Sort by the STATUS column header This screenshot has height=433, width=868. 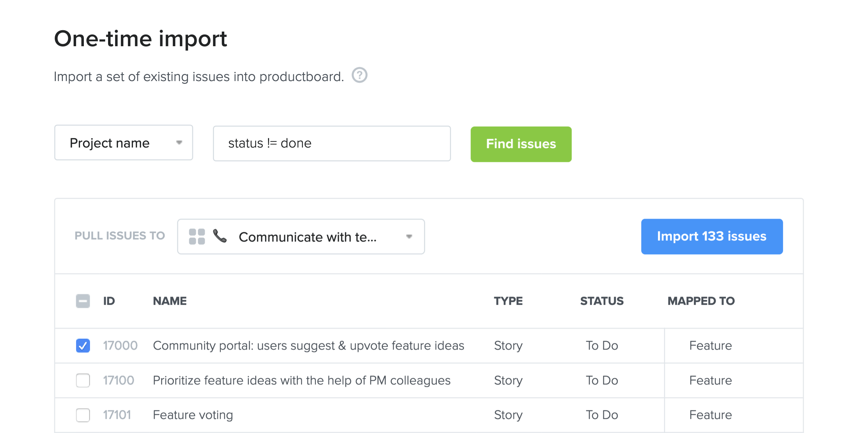(x=601, y=301)
